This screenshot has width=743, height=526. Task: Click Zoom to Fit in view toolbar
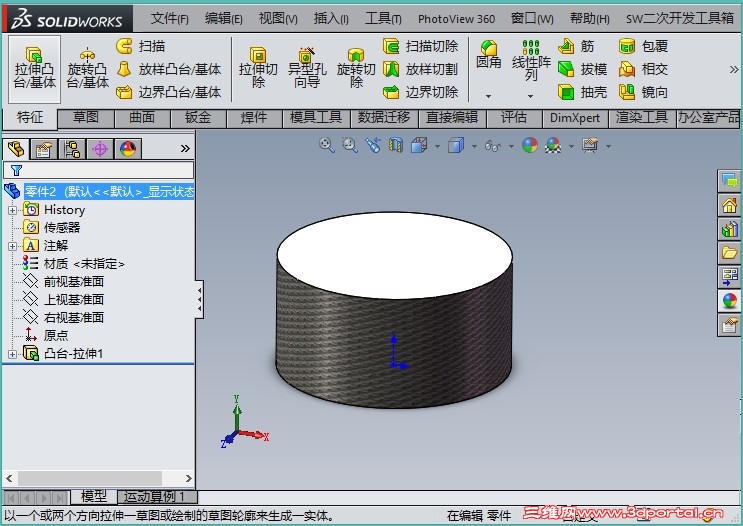(x=327, y=145)
